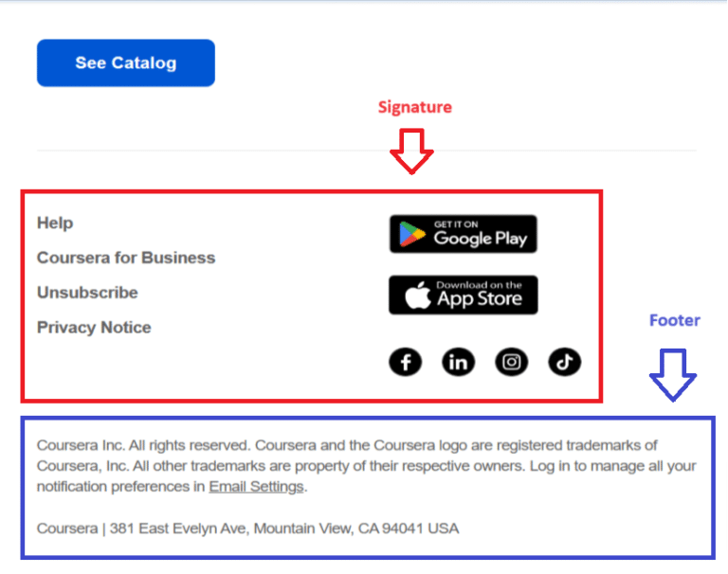
Task: Click the Download on the App Store badge
Action: [463, 296]
